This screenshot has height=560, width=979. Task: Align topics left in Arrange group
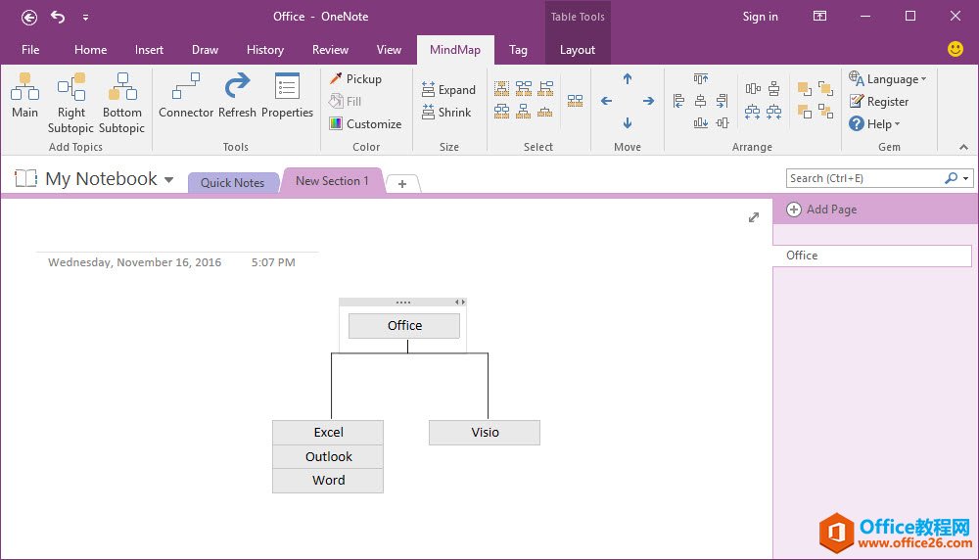tap(678, 101)
